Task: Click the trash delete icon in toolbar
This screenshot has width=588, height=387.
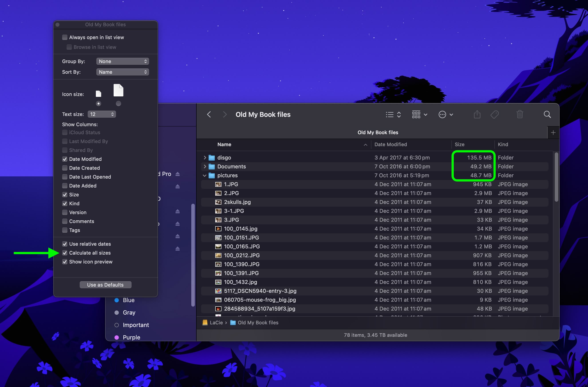Action: (520, 114)
